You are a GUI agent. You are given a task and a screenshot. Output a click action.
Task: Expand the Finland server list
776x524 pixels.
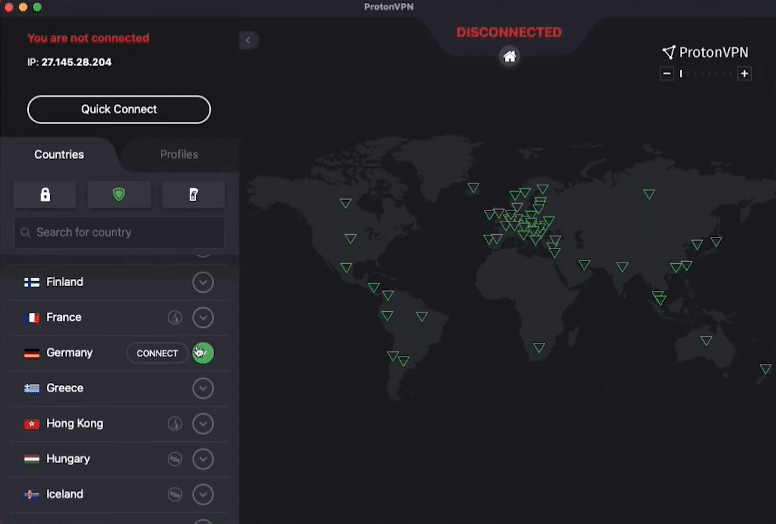tap(203, 283)
